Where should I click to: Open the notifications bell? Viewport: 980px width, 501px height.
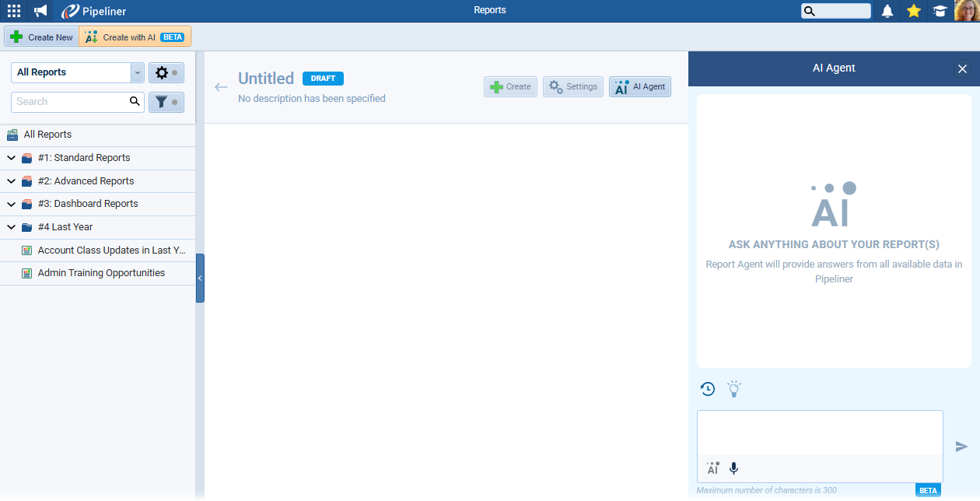click(x=887, y=11)
